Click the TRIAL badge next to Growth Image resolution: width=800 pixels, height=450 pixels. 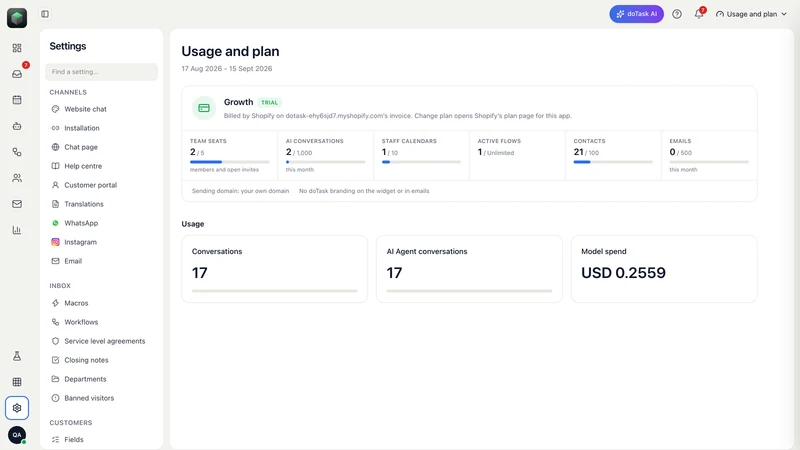(x=269, y=103)
